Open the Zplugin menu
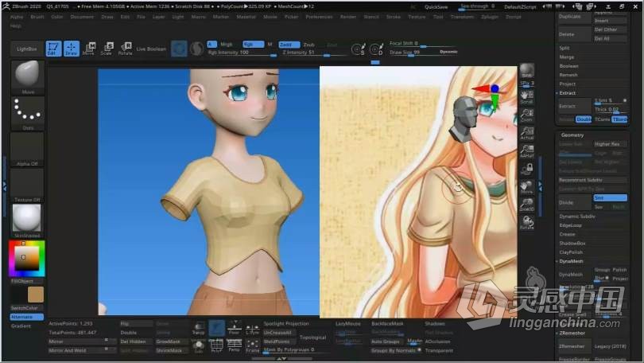The height and width of the screenshot is (363, 644). pyautogui.click(x=490, y=17)
